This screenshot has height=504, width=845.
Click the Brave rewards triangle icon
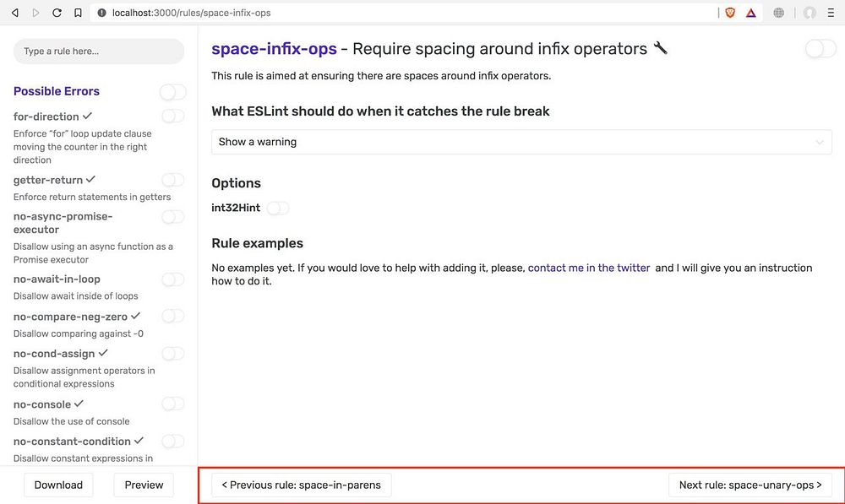coord(750,13)
